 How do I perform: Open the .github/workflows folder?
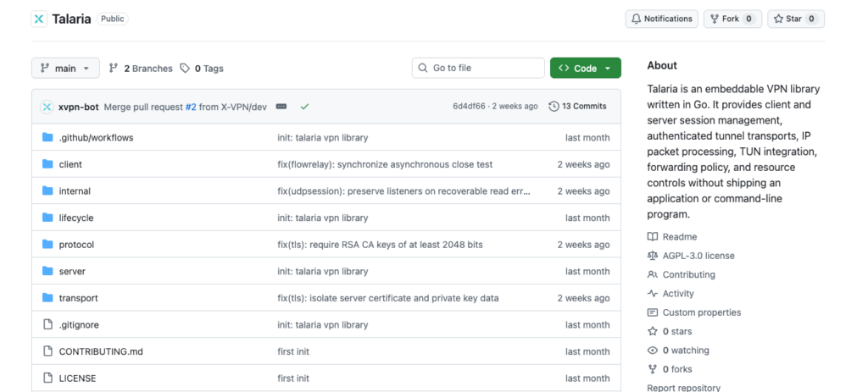pos(96,138)
